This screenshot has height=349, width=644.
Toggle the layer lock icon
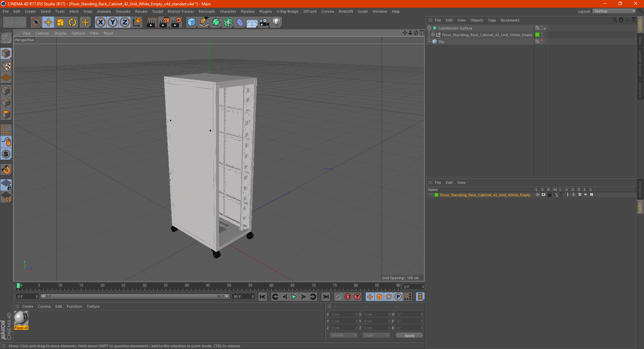click(561, 195)
